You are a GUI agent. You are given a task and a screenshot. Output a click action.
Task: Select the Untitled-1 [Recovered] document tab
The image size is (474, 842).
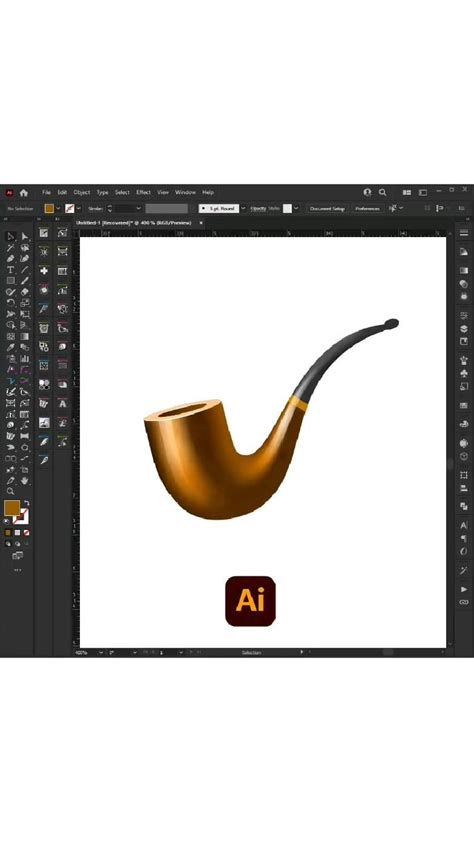point(133,222)
